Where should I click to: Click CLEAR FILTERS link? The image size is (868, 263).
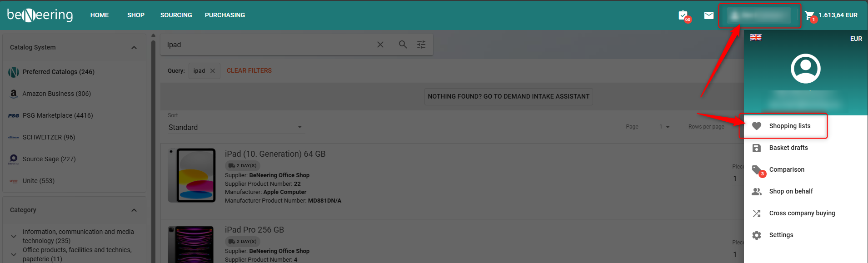[x=249, y=70]
